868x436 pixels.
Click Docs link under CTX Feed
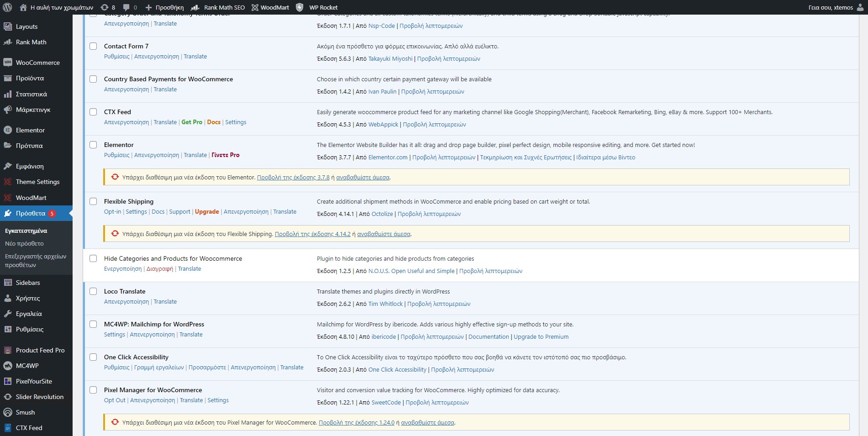[214, 122]
